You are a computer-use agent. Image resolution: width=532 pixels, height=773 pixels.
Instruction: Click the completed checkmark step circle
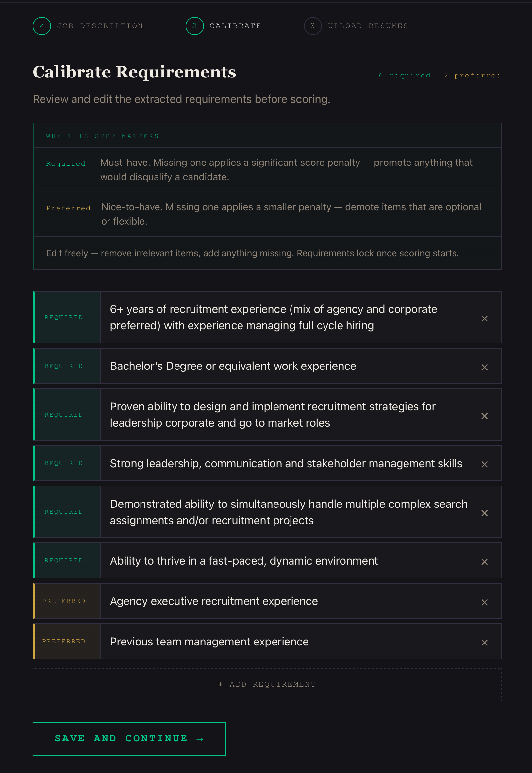[42, 26]
